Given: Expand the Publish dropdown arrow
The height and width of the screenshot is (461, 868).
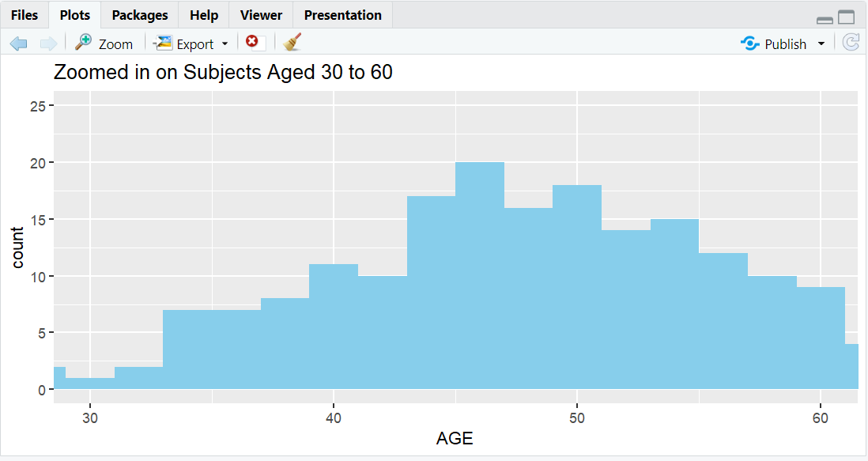Looking at the screenshot, I should 821,43.
